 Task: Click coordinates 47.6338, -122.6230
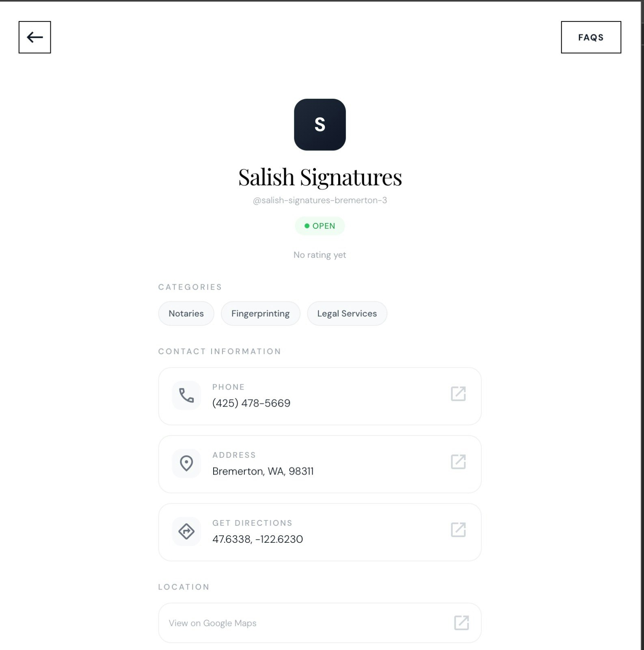tap(257, 539)
